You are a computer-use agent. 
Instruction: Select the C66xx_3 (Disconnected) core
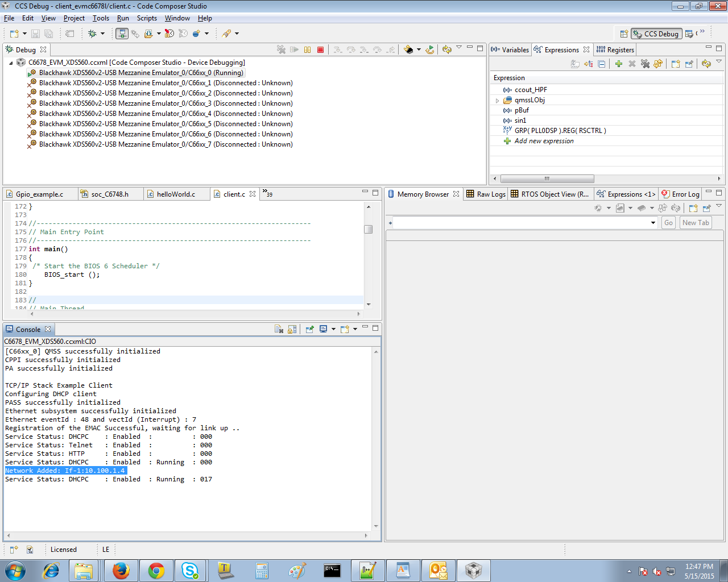(161, 103)
